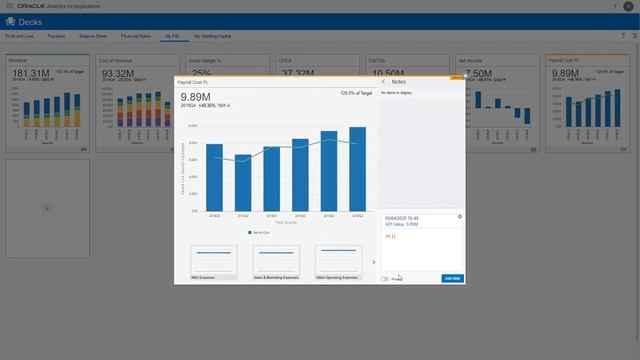Screen dimensions: 640x360
Task: Select the My P&L tab
Action: (x=173, y=36)
